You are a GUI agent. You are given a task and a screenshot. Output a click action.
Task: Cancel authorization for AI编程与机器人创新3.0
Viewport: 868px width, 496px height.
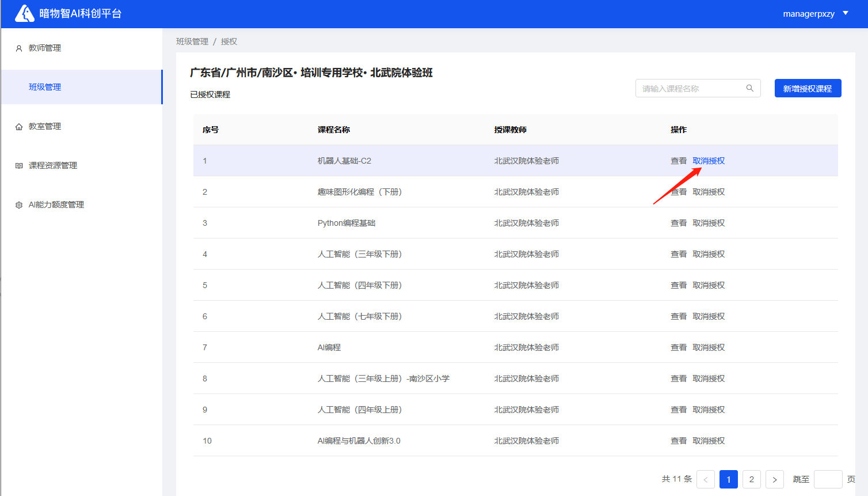click(709, 441)
